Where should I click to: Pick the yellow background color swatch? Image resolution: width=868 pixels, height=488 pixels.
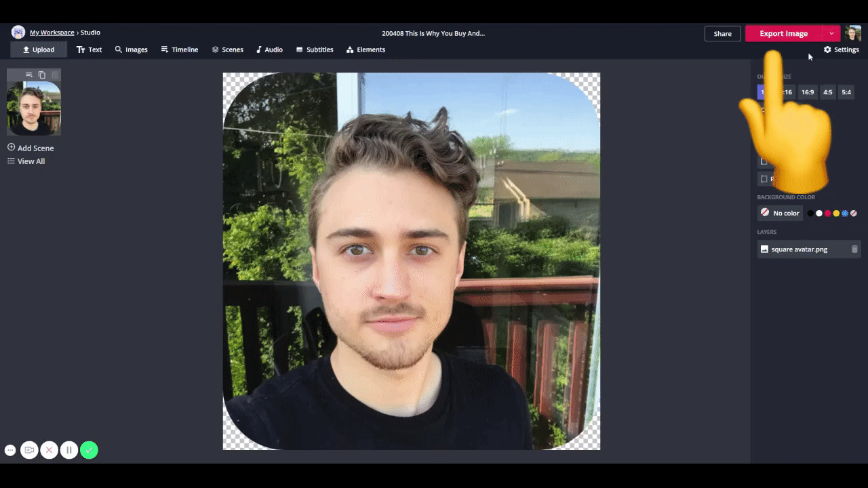click(x=836, y=213)
